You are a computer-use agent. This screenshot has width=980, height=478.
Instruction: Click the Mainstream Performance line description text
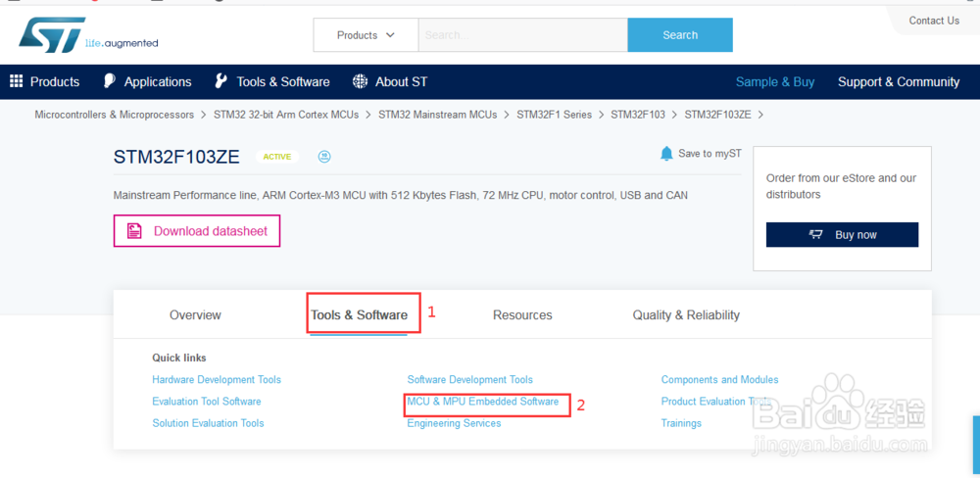400,196
